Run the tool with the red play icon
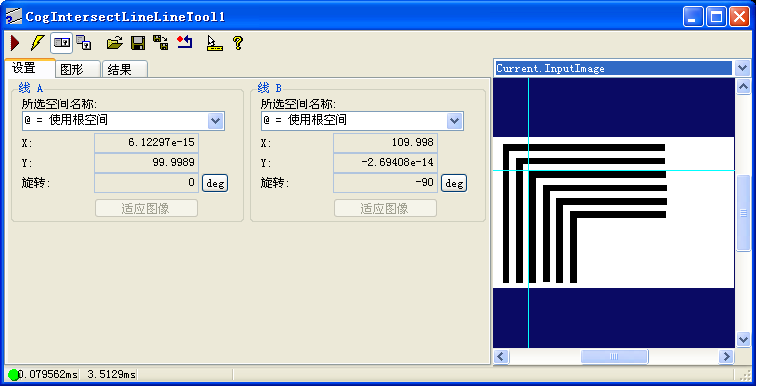This screenshot has width=760, height=392. pos(15,43)
